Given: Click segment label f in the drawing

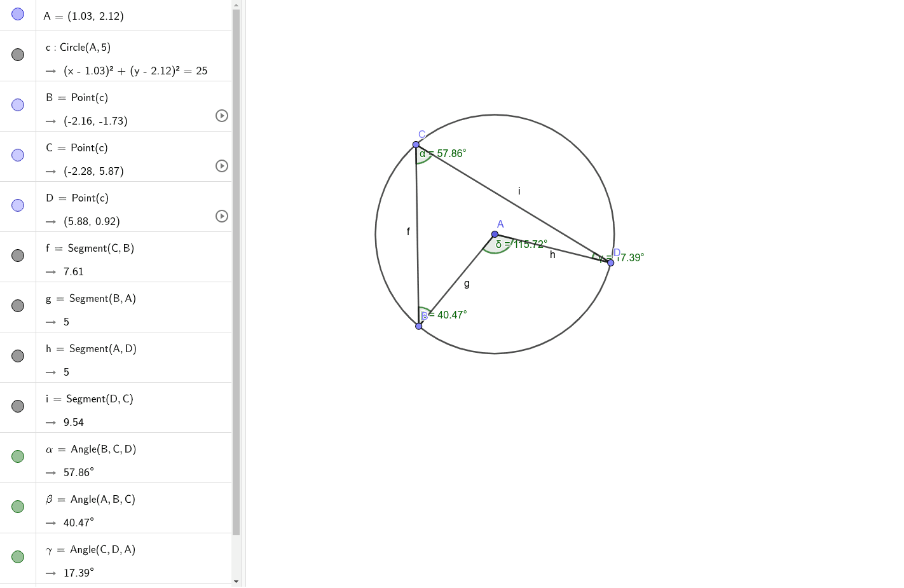Looking at the screenshot, I should pos(408,231).
